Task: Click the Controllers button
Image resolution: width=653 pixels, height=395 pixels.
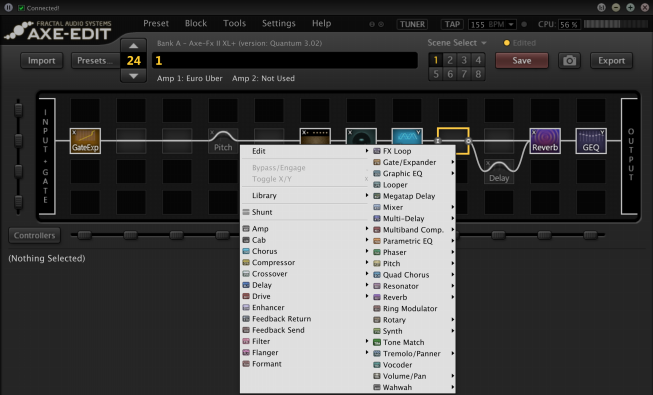Action: tap(35, 235)
